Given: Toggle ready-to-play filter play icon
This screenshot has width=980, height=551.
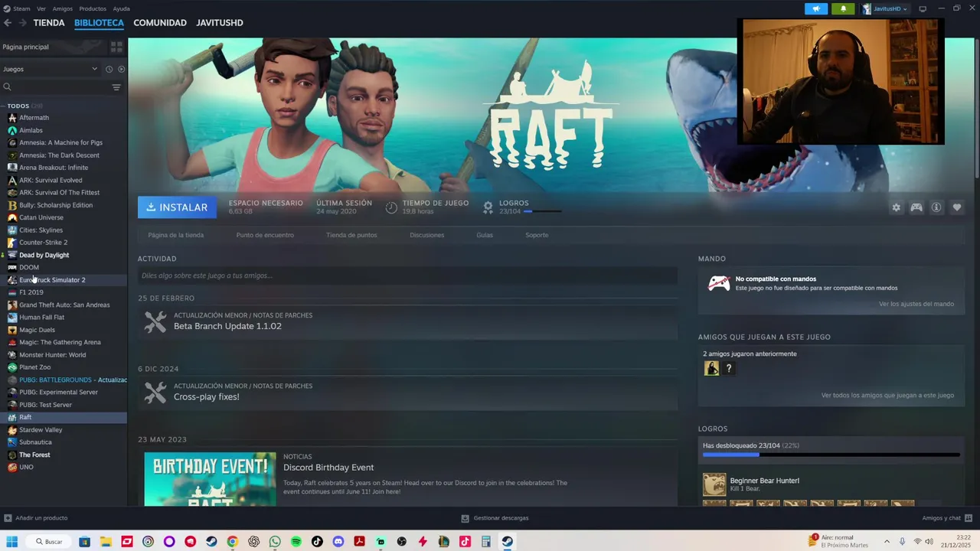Looking at the screenshot, I should pos(121,69).
